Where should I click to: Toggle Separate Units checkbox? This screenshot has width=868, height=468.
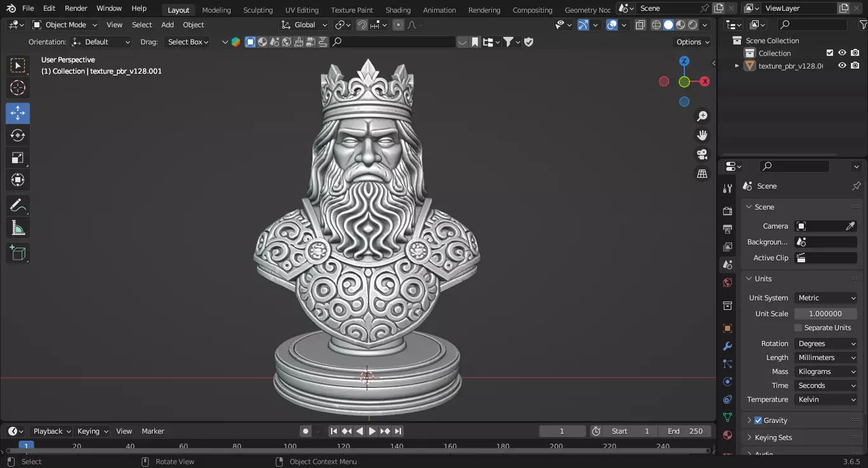798,328
